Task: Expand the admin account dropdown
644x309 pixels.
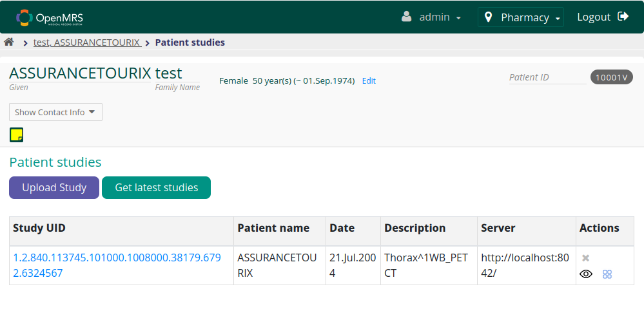Action: coord(431,17)
